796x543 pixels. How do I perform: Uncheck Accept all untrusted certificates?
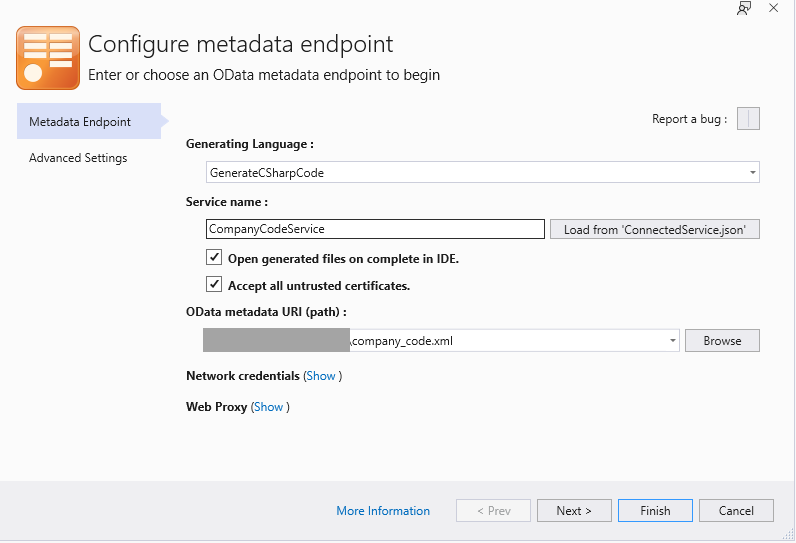tap(214, 285)
